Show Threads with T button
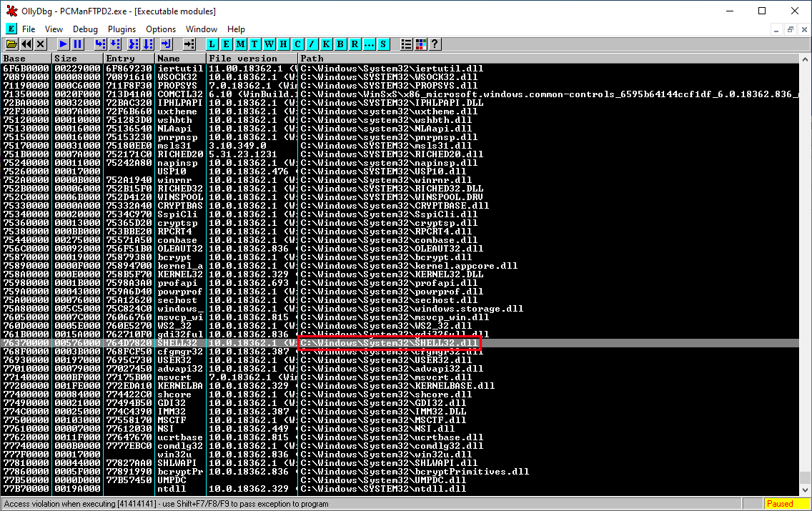812x511 pixels. point(254,44)
